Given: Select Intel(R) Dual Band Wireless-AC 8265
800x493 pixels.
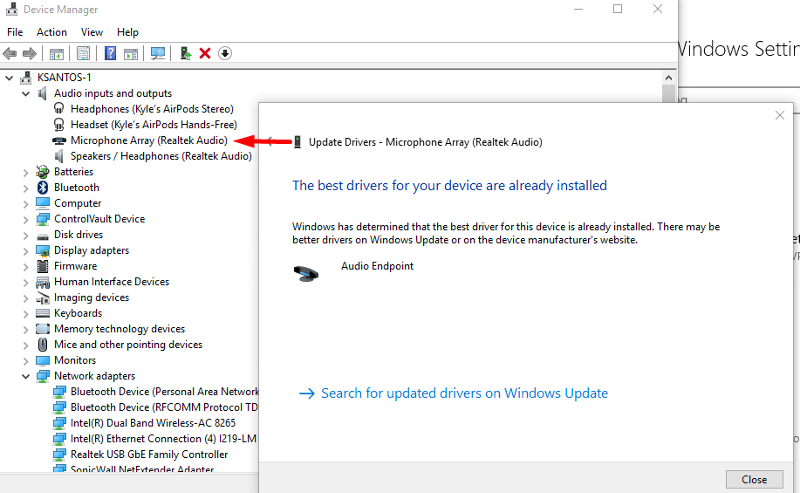Looking at the screenshot, I should click(x=153, y=423).
